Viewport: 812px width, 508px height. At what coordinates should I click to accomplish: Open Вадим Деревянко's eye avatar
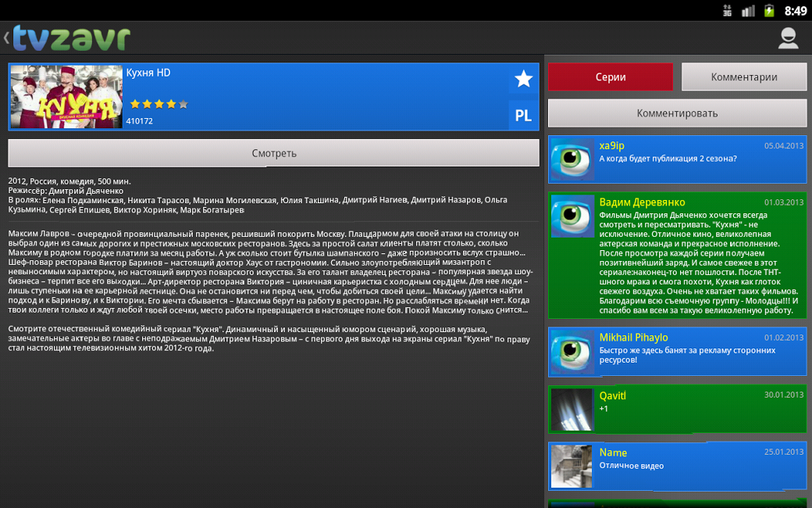click(572, 216)
